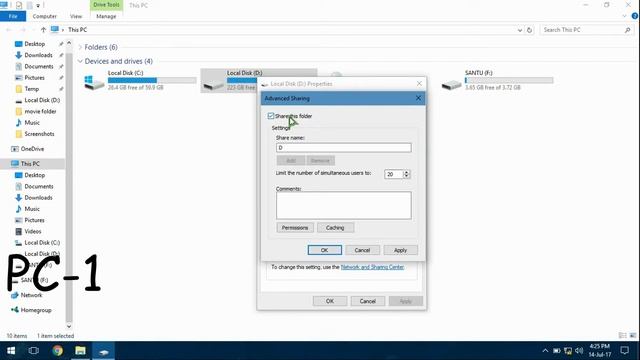Image resolution: width=640 pixels, height=360 pixels.
Task: Open the network icon in tray
Action: coord(568,351)
